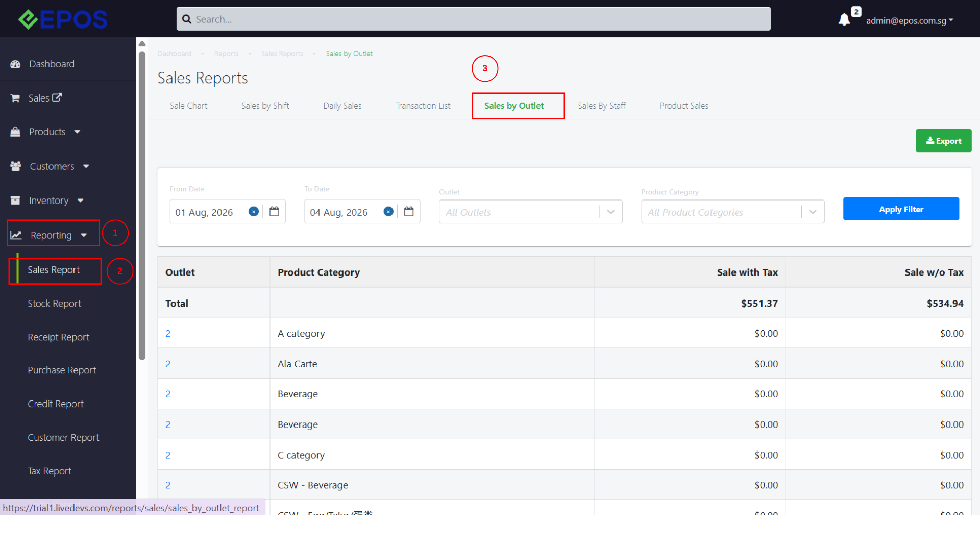
Task: Switch to the Sale Chart tab
Action: (188, 106)
